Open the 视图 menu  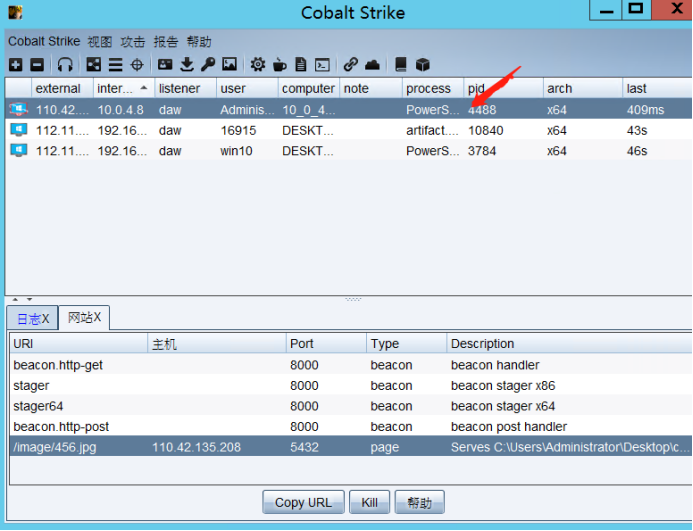click(99, 42)
